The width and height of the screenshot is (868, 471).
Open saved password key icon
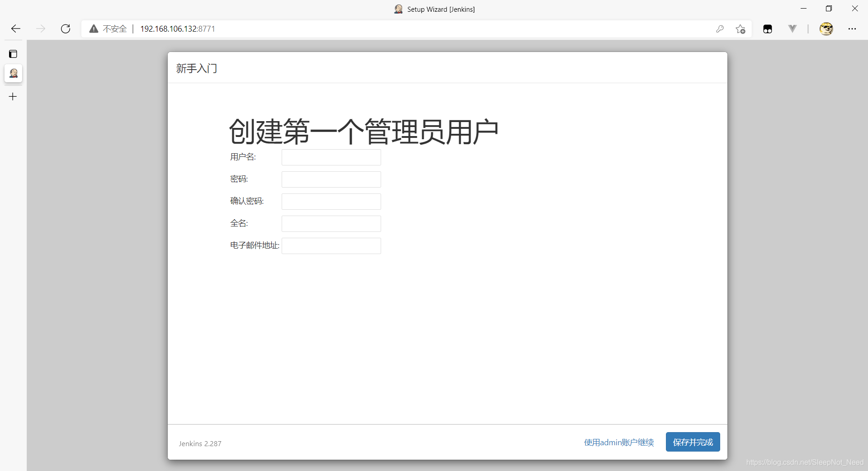tap(720, 29)
